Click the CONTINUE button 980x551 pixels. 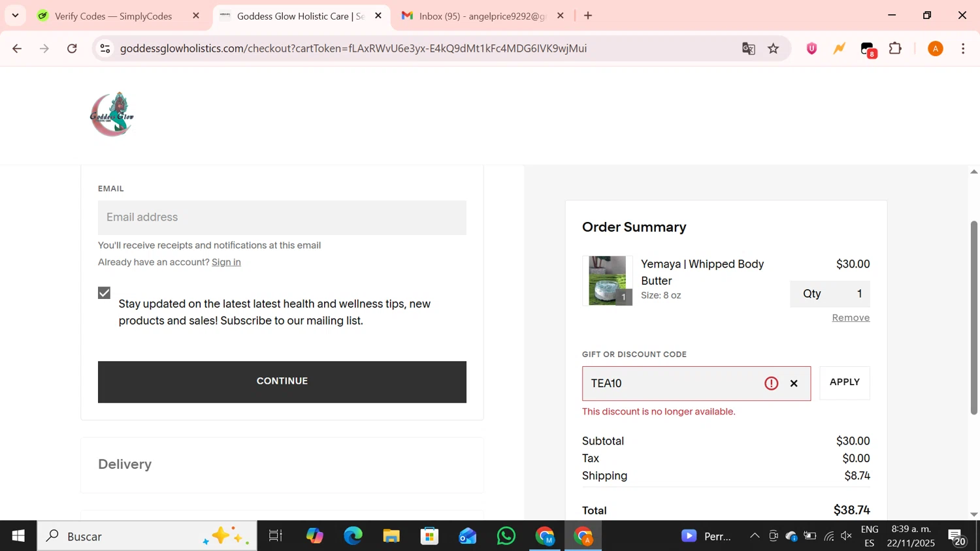pyautogui.click(x=282, y=382)
